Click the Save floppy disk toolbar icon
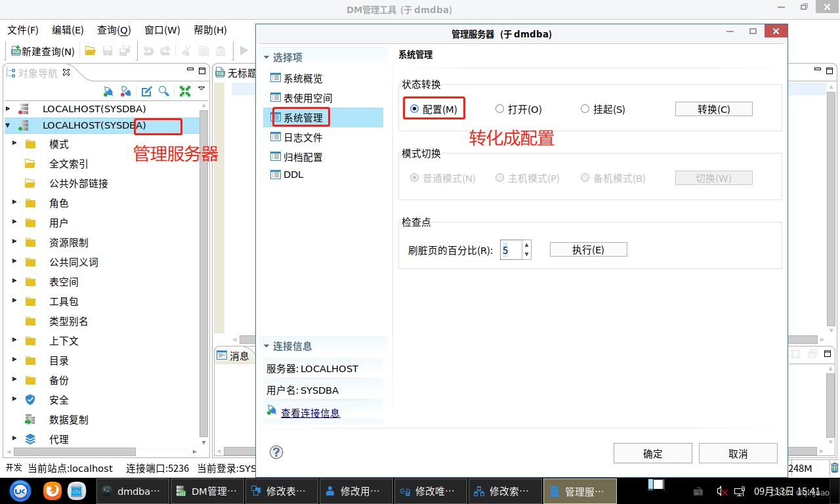 coord(108,51)
